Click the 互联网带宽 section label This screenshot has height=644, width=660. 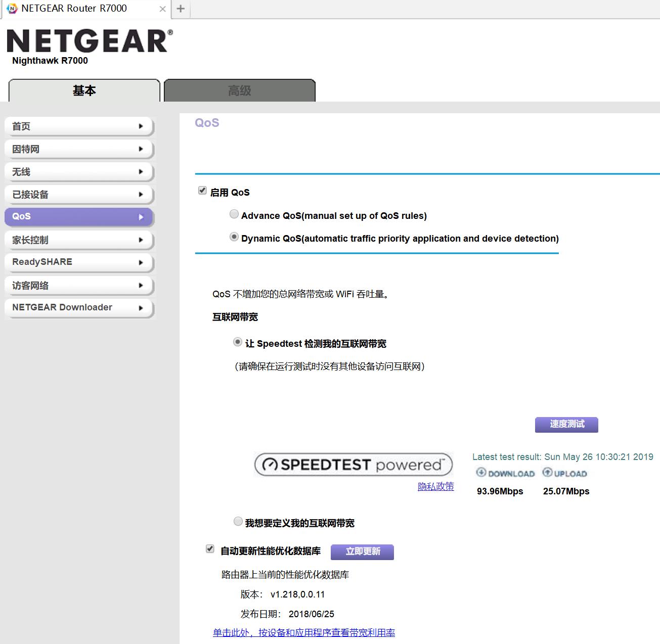tap(235, 317)
